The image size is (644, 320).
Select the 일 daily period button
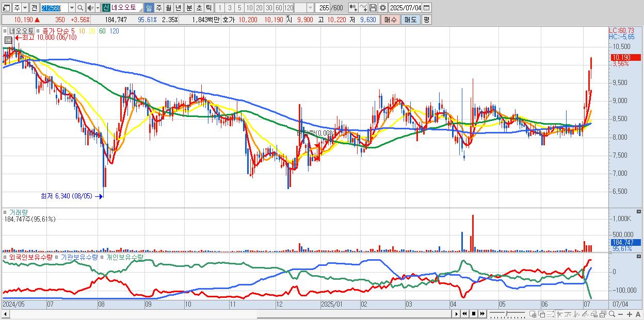tap(149, 8)
